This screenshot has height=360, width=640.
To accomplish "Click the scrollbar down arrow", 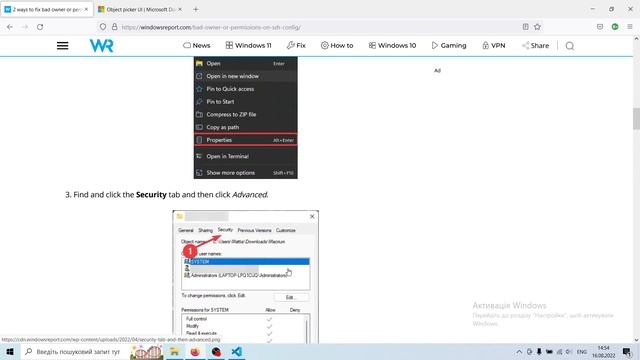I will 636,340.
